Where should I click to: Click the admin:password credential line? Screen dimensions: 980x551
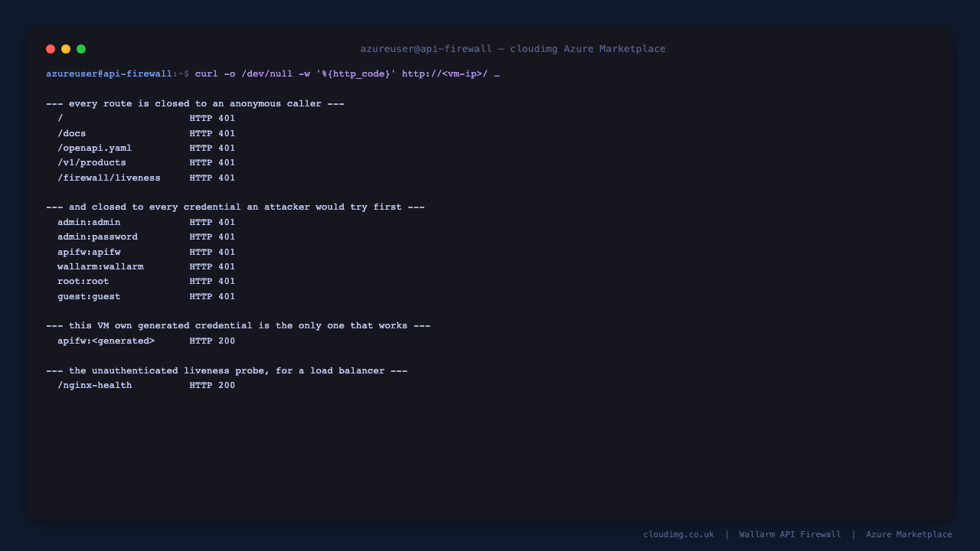(x=146, y=237)
